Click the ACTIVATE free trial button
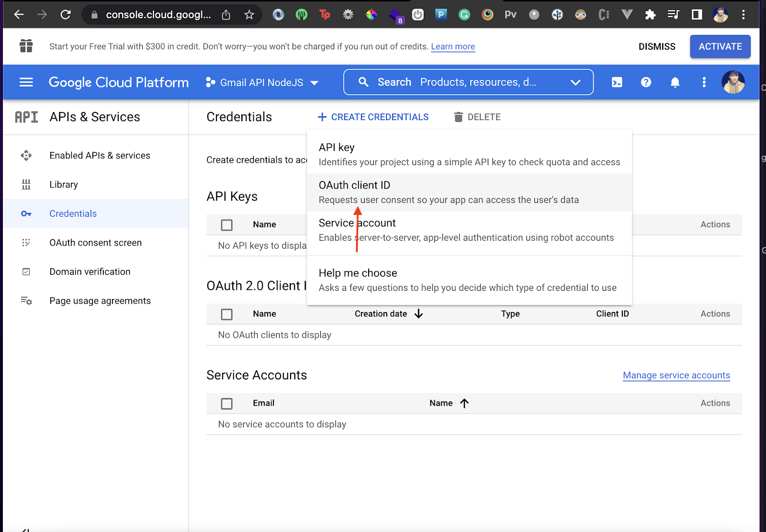The height and width of the screenshot is (532, 766). (x=720, y=46)
